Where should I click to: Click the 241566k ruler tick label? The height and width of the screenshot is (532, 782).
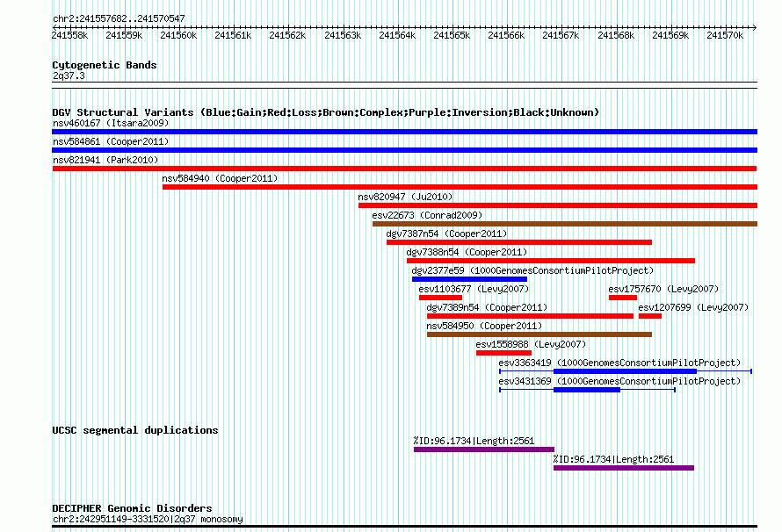pos(506,35)
